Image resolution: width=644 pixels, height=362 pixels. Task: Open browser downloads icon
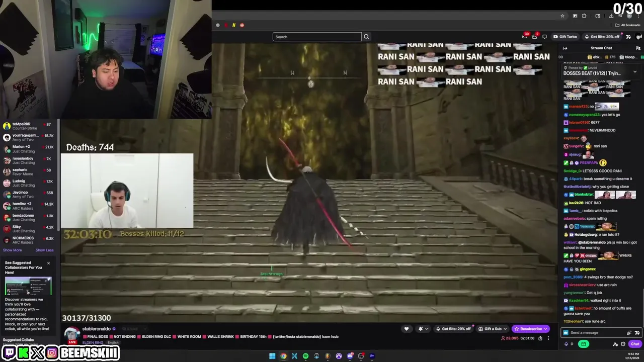click(x=611, y=16)
